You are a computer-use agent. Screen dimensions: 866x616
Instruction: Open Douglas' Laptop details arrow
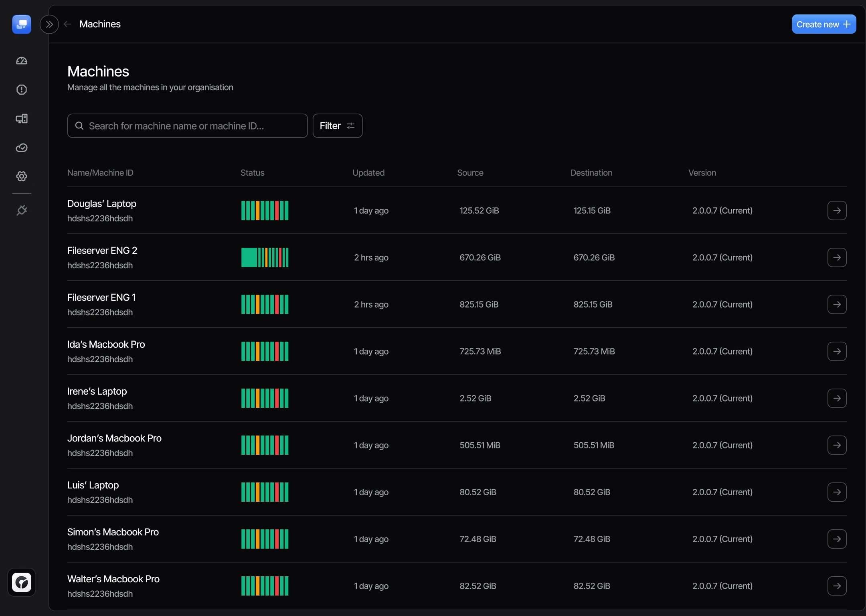(837, 211)
